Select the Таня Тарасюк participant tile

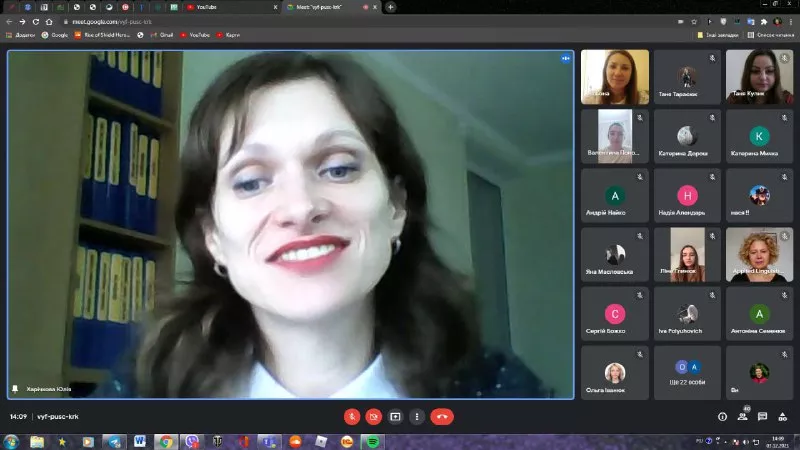[x=687, y=77]
